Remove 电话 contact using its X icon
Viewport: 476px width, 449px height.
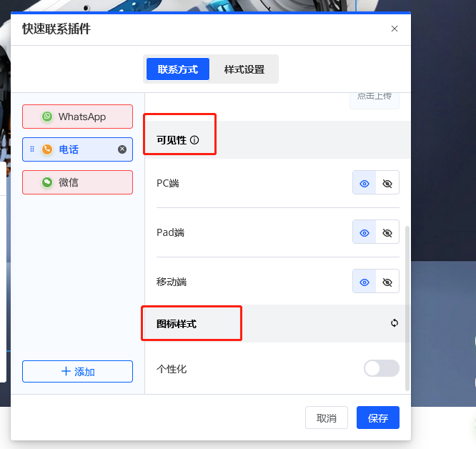(122, 149)
